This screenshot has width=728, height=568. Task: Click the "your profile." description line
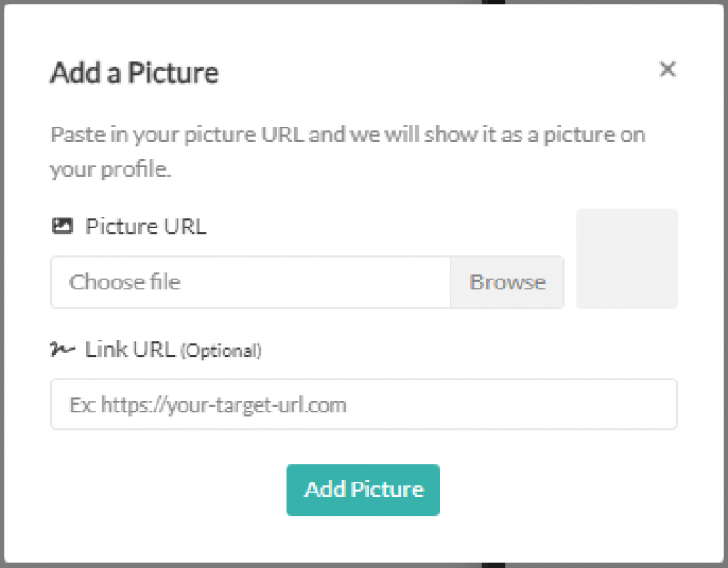111,169
